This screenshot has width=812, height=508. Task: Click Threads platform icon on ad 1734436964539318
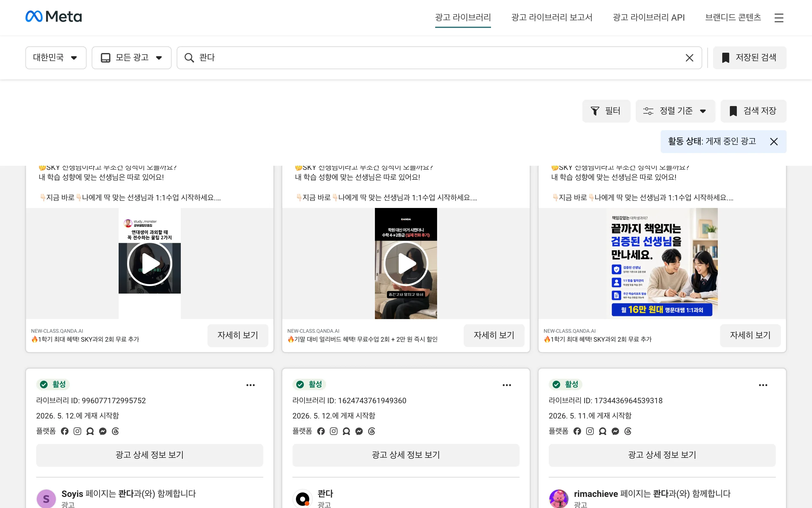pos(628,431)
